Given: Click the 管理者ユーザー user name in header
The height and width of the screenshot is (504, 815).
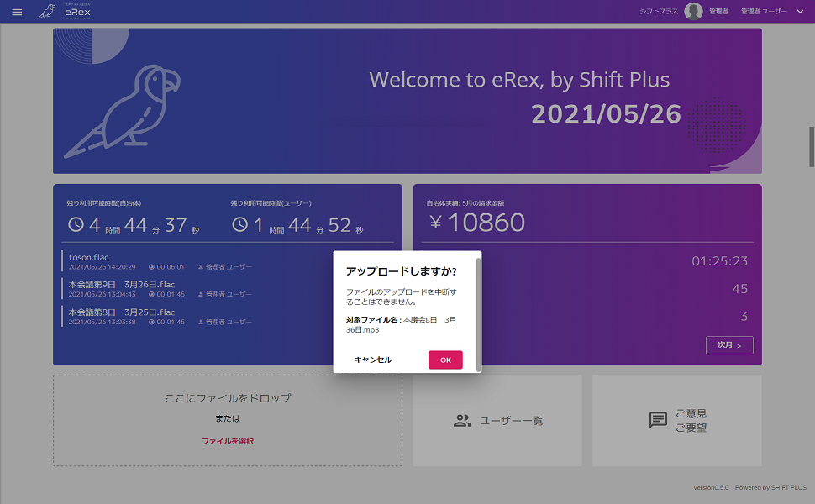Looking at the screenshot, I should click(764, 12).
